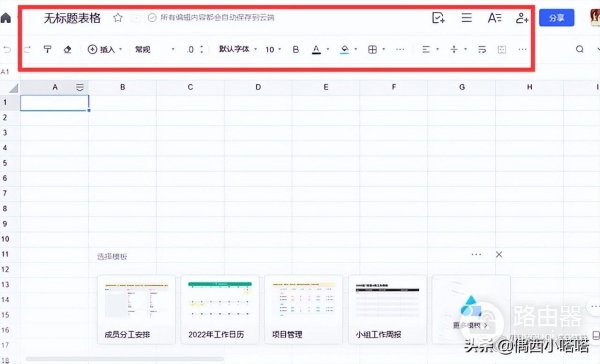Screen dimensions: 600x364
Task: Click the selected cell A1
Action: 54,103
